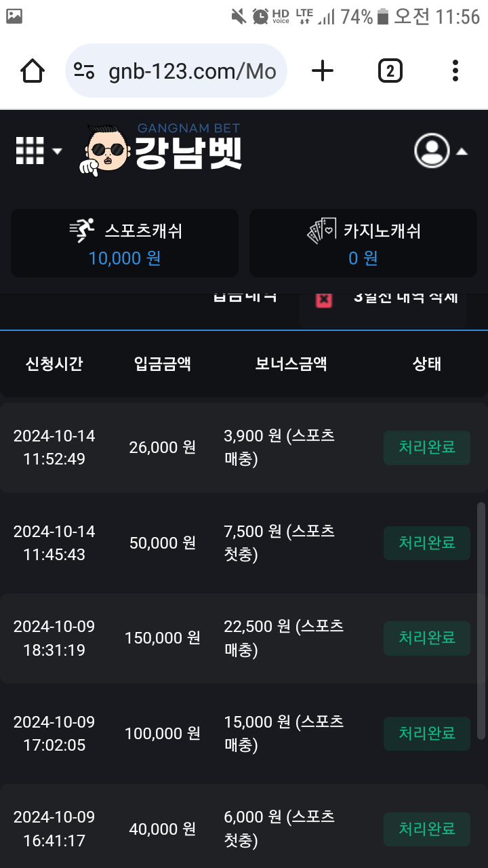Click the vertical scrollbar on deposit list
488x868 pixels.
pyautogui.click(x=481, y=620)
